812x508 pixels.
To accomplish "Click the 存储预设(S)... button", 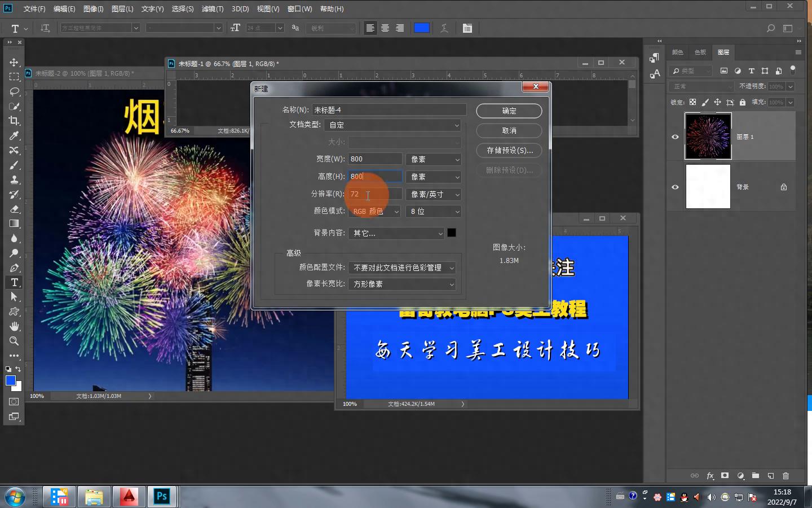I will [509, 150].
